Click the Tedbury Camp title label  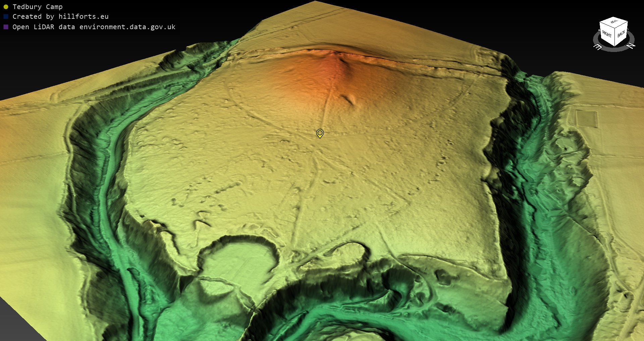tap(37, 7)
